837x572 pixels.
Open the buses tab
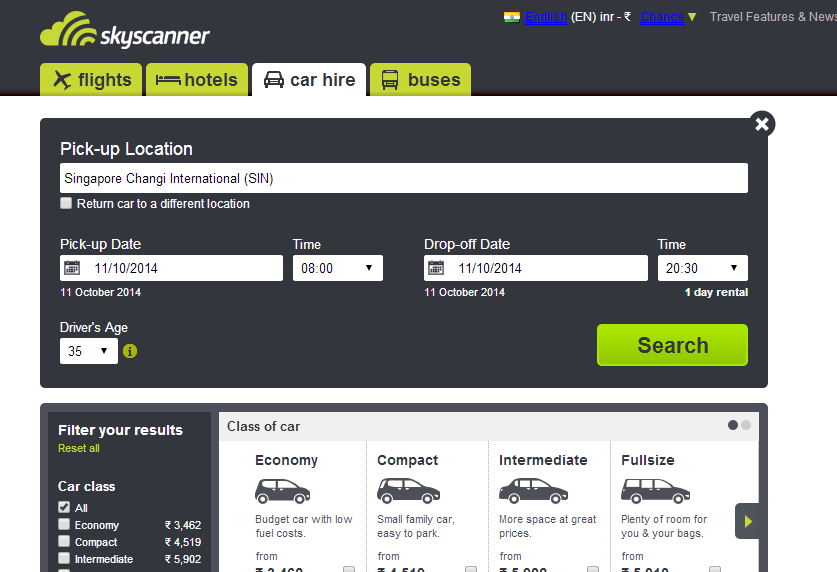pyautogui.click(x=421, y=80)
